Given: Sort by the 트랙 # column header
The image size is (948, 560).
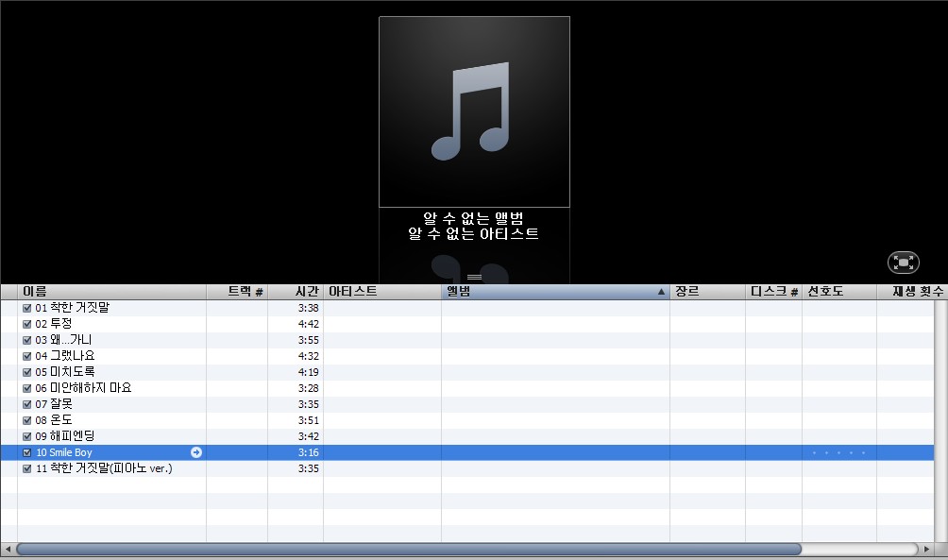Looking at the screenshot, I should (x=237, y=292).
